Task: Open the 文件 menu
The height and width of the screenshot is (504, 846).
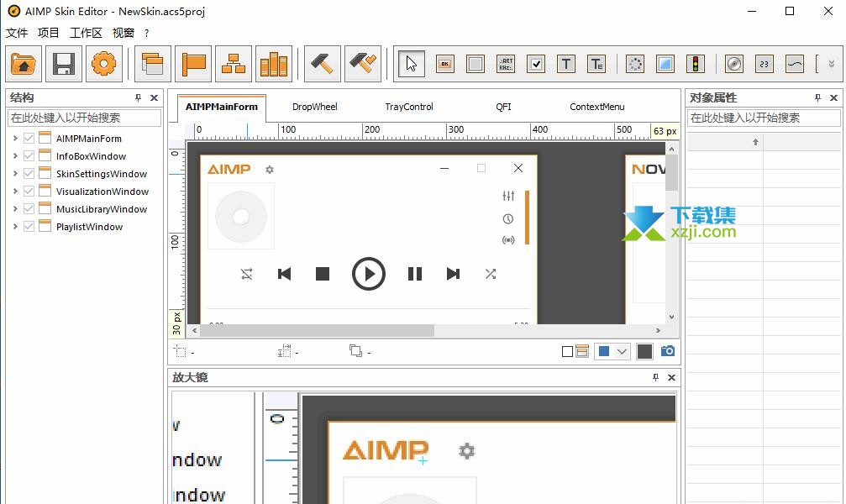Action: click(17, 33)
